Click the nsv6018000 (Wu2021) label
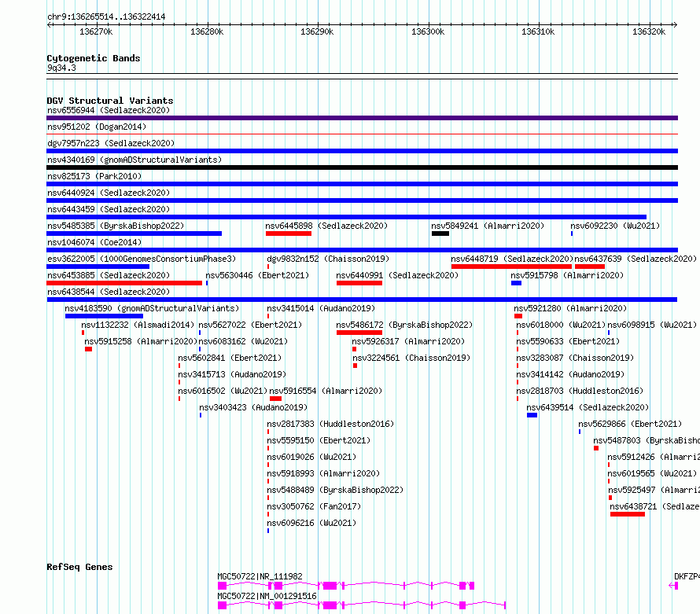Viewport: 700px width, 614px height. coord(561,325)
